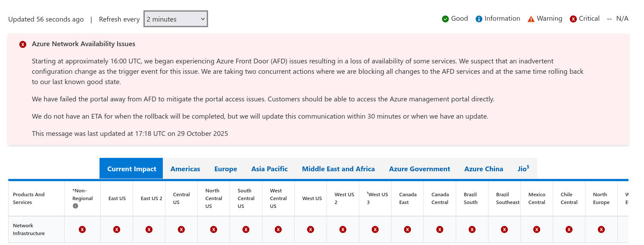Click the Network Infrastructure row label
The width and height of the screenshot is (644, 245).
(29, 229)
